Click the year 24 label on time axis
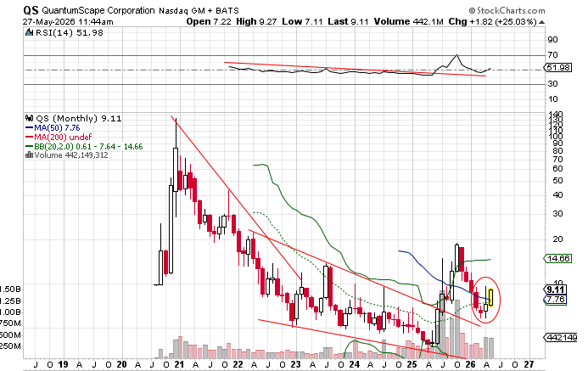 click(355, 364)
